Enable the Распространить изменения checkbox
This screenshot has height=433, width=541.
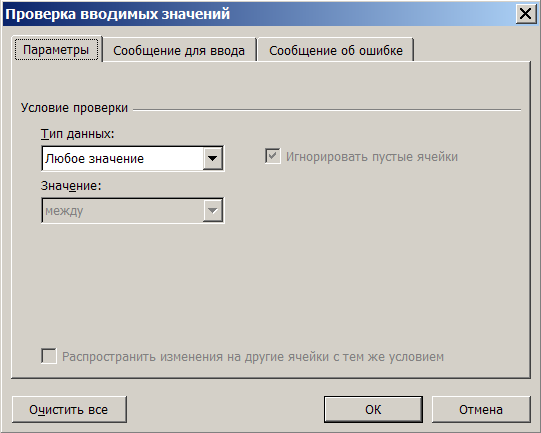click(x=49, y=356)
